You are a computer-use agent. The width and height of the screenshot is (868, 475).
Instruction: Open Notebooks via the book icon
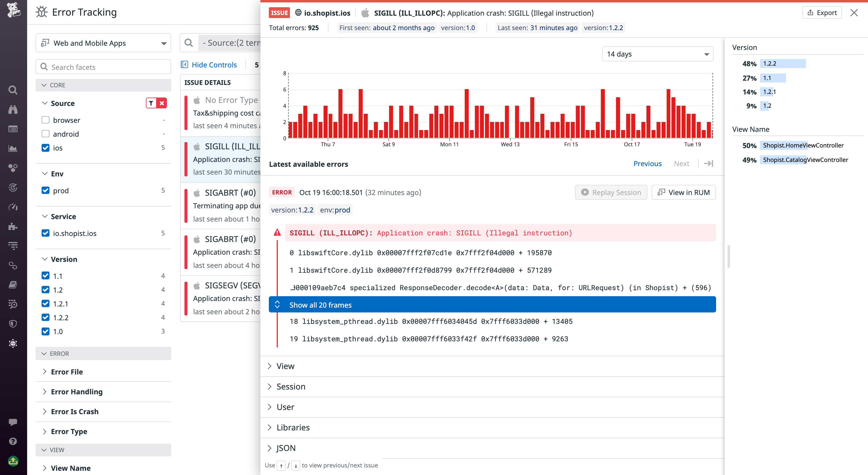point(13,284)
